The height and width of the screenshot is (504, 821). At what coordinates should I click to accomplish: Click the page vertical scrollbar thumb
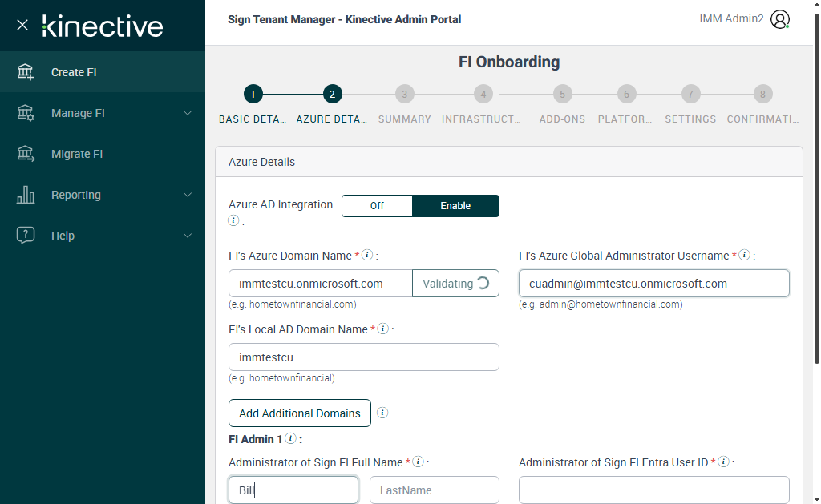click(817, 188)
